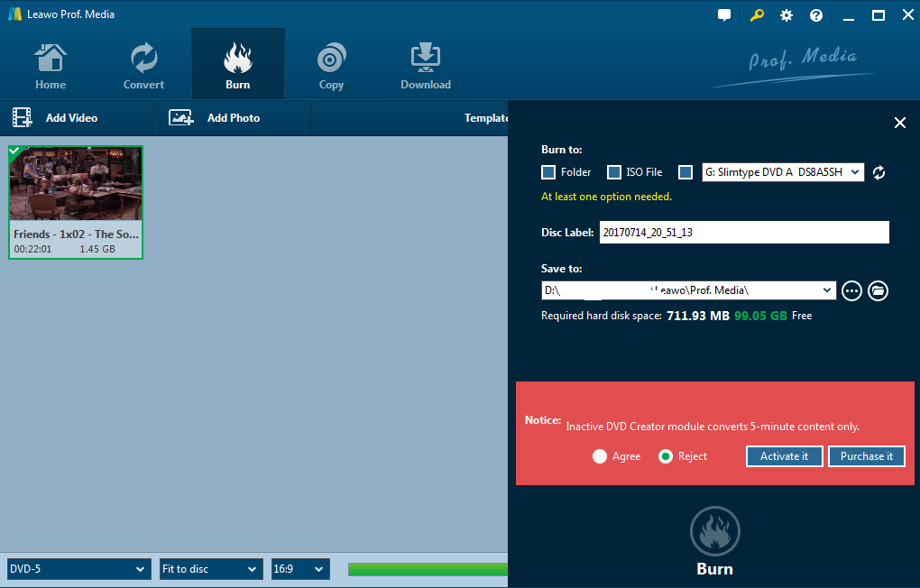Screen dimensions: 920x588
Task: Click the green disc capacity bar
Action: pos(428,569)
